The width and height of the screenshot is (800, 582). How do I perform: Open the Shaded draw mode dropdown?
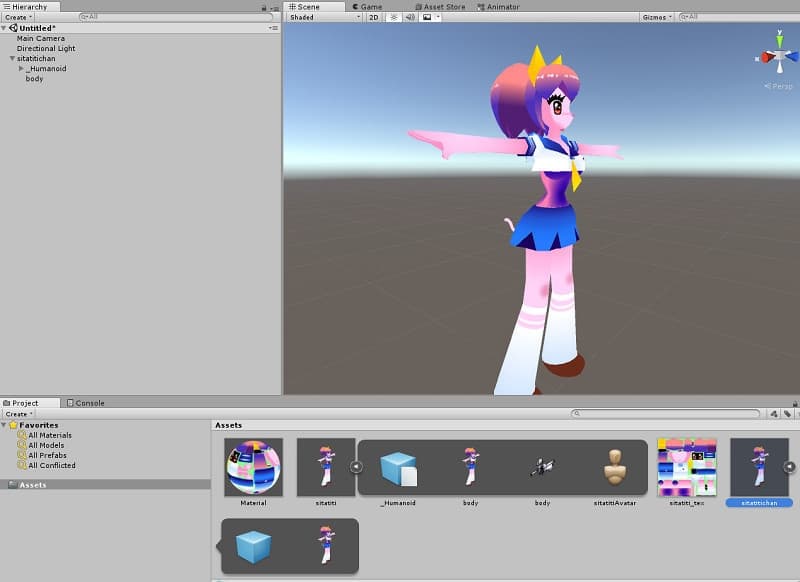pos(324,17)
